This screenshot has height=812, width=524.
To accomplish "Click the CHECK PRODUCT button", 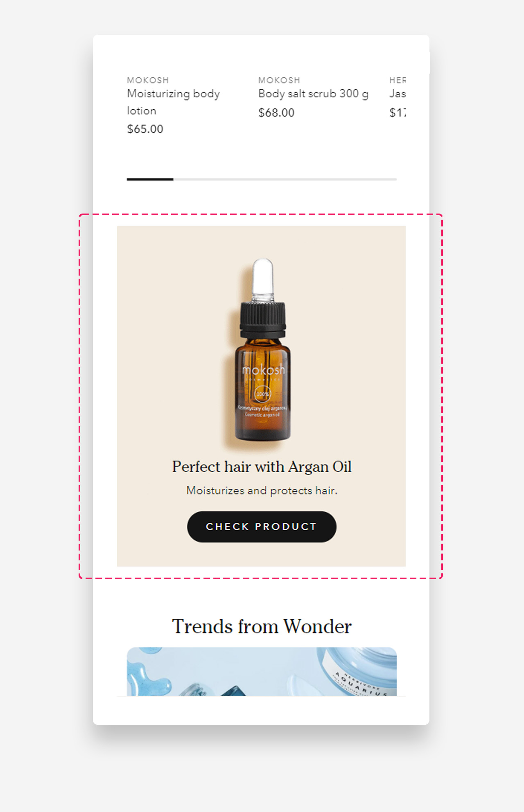I will coord(262,526).
